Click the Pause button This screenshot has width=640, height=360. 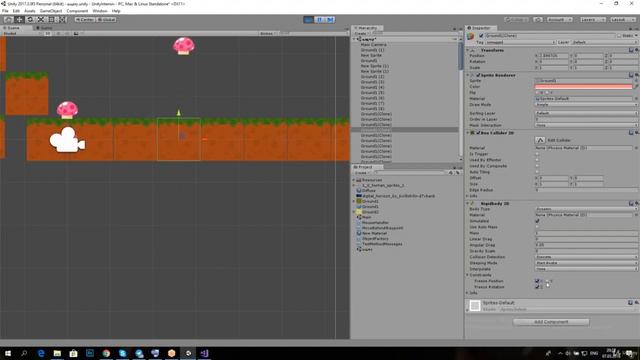click(x=320, y=20)
